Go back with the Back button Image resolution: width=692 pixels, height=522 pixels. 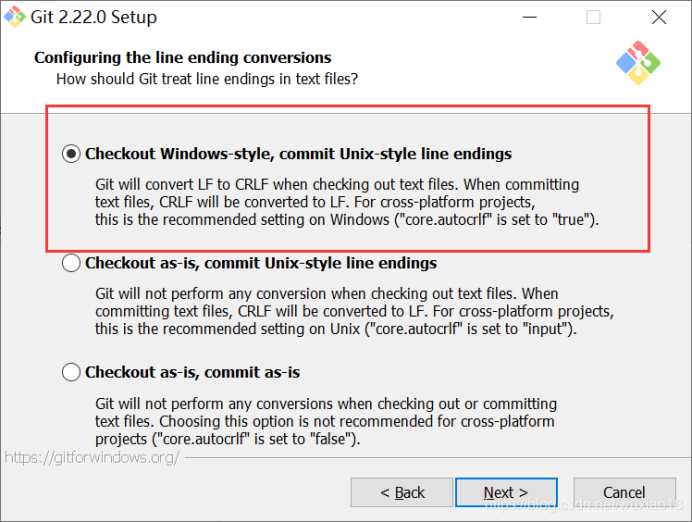(x=402, y=492)
